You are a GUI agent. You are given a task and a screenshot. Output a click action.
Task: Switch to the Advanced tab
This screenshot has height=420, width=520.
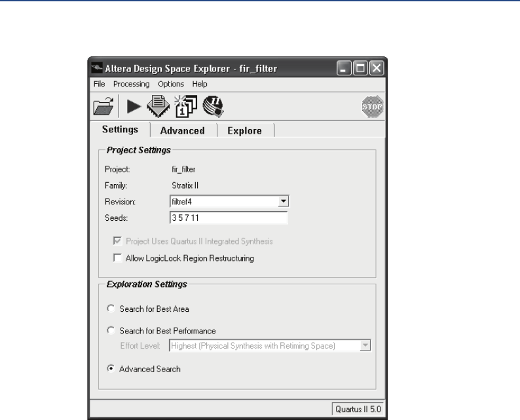[x=182, y=130]
